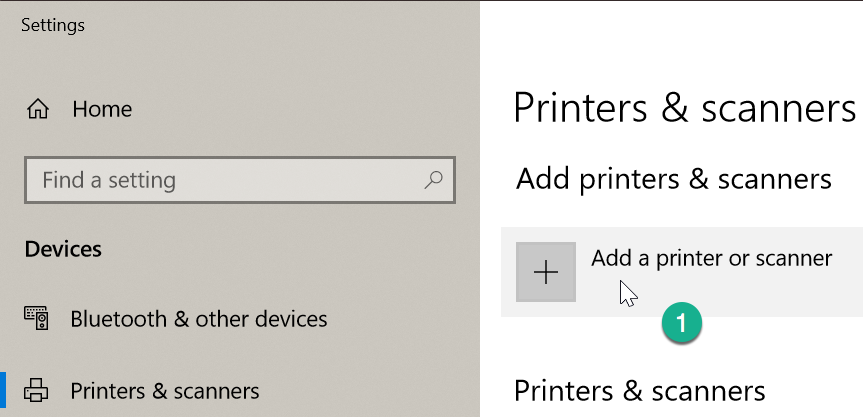The width and height of the screenshot is (863, 417).
Task: Click the blue selected-item indicator bar
Action: (x=3, y=390)
